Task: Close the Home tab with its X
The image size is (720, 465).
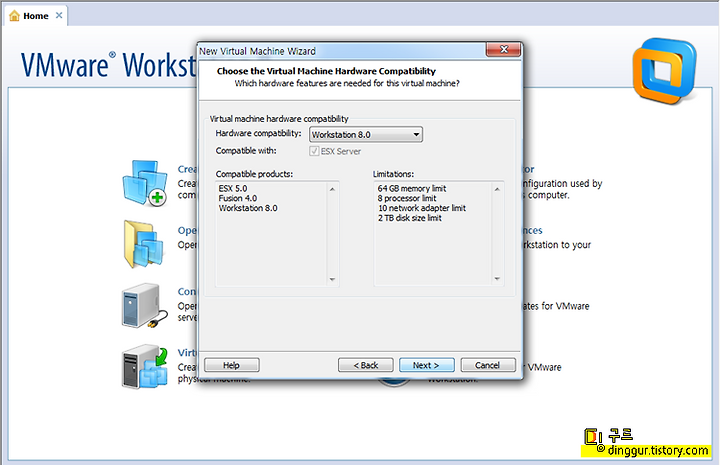Action: 59,15
